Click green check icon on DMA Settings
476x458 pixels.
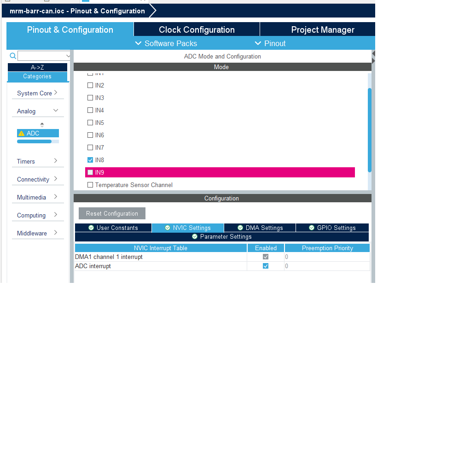tap(240, 228)
